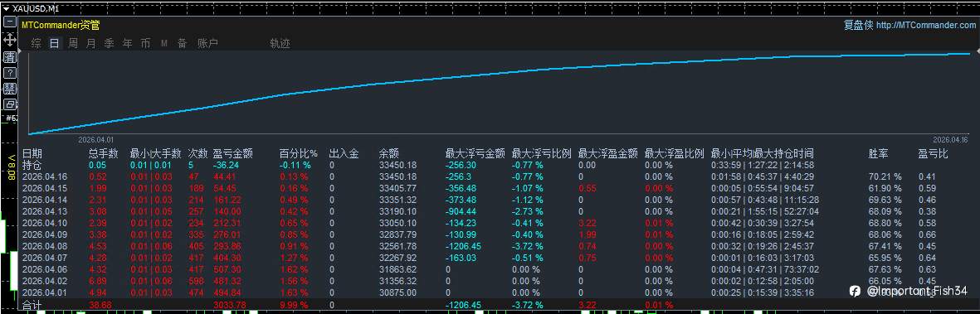
Task: Click the 胜率 column header
Action: (x=878, y=153)
